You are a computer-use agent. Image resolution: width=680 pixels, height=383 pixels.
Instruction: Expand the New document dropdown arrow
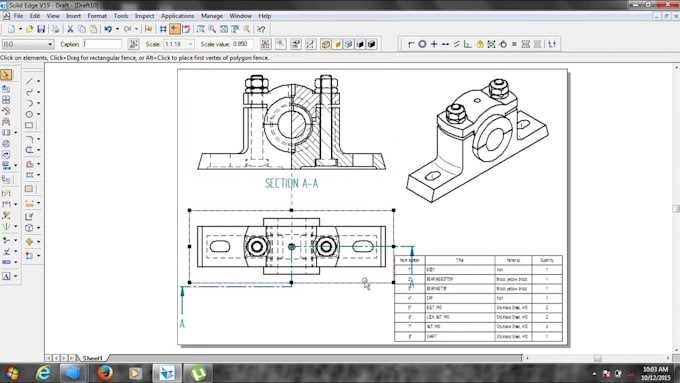click(20, 29)
